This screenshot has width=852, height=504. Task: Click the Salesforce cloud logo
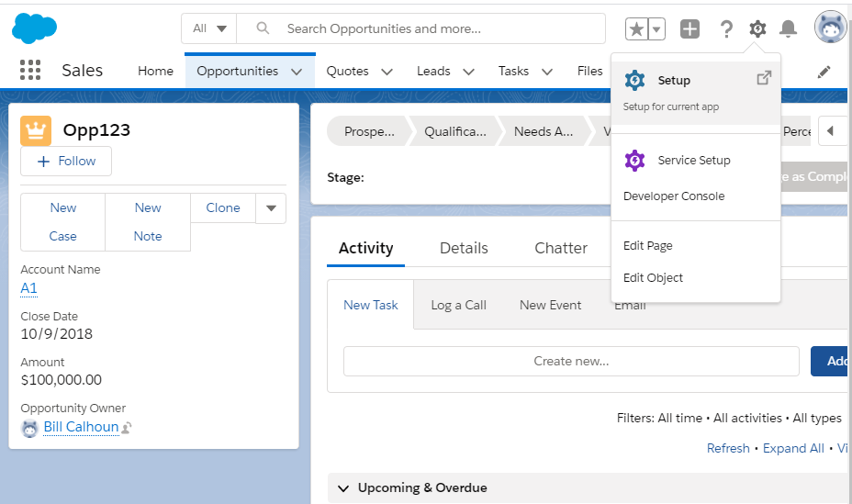point(34,28)
